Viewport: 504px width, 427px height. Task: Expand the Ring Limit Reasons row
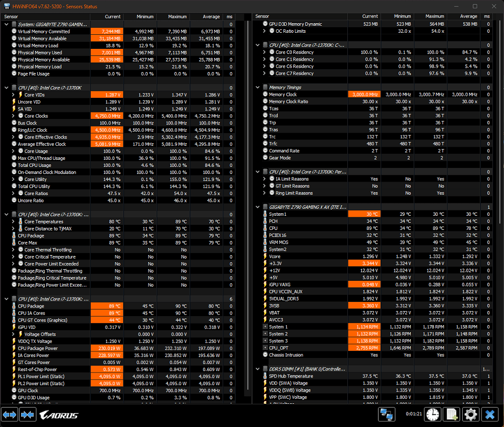264,193
